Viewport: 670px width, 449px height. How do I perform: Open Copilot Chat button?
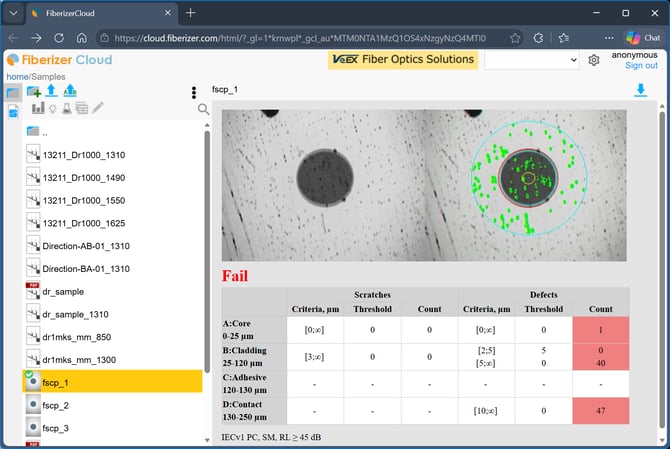coord(643,38)
